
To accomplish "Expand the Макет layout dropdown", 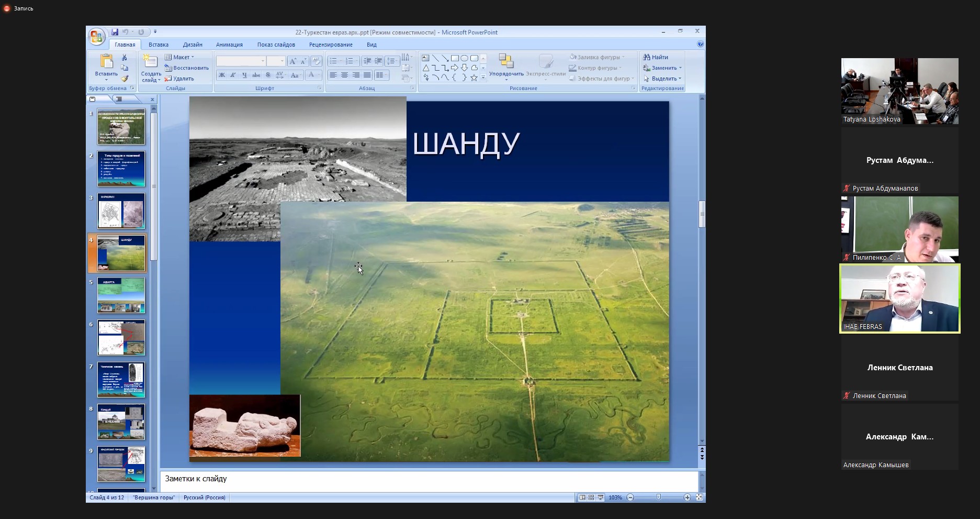I will click(x=180, y=57).
